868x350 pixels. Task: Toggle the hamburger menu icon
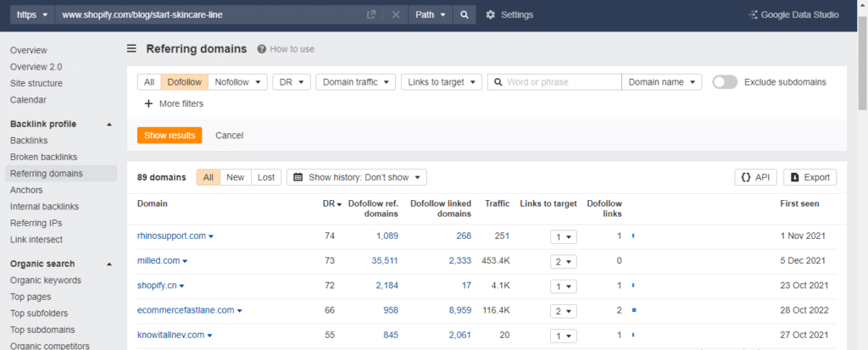[131, 49]
